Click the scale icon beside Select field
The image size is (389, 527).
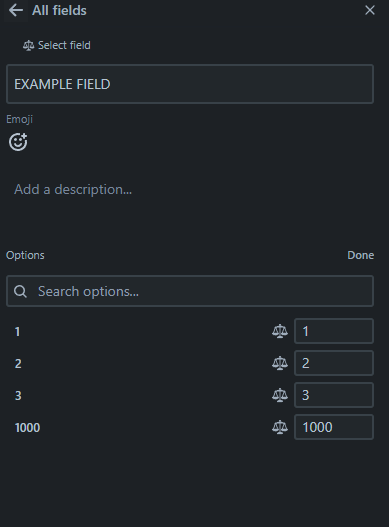tap(28, 45)
